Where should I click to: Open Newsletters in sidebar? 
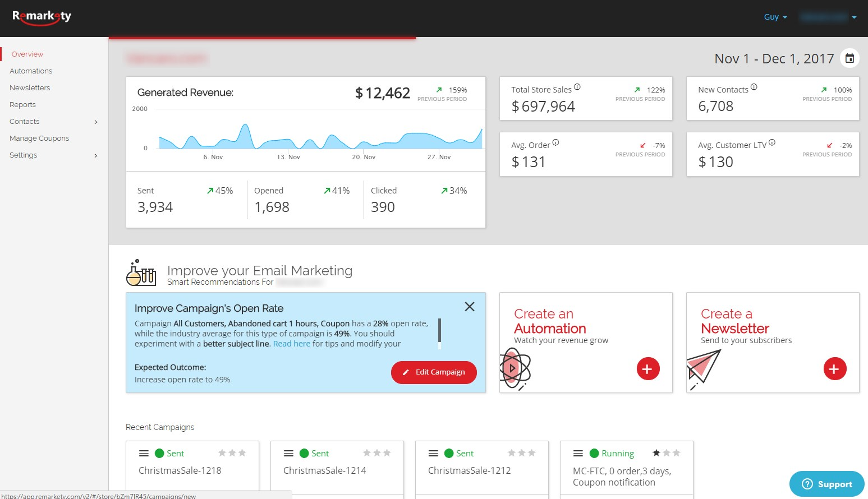[30, 88]
